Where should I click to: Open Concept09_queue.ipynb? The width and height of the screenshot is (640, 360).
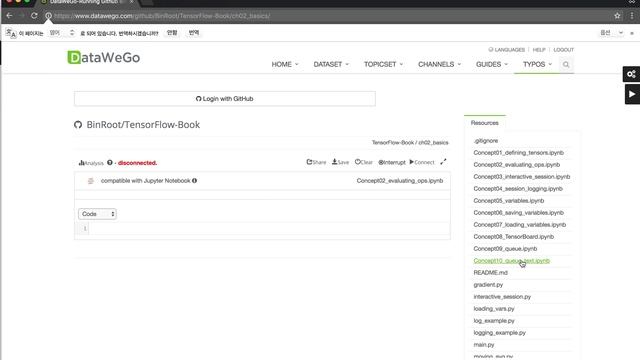tap(505, 249)
